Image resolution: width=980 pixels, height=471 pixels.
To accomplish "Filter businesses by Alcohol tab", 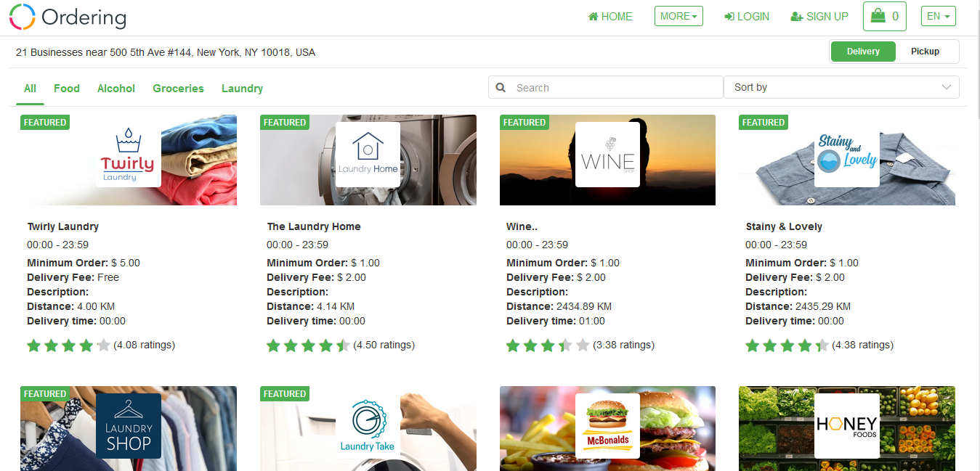I will 116,89.
